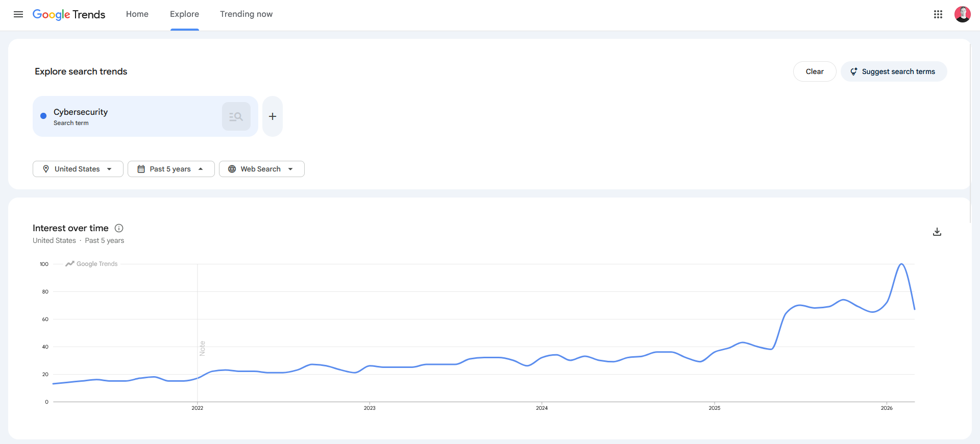This screenshot has width=980, height=444.
Task: Click the chart peak near 2026
Action: pyautogui.click(x=901, y=264)
